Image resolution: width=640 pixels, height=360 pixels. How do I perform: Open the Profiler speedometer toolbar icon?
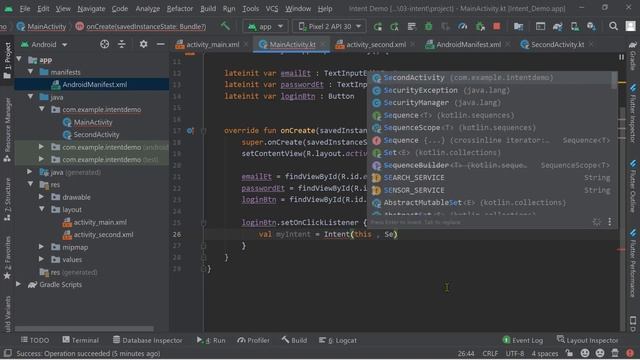point(462,27)
